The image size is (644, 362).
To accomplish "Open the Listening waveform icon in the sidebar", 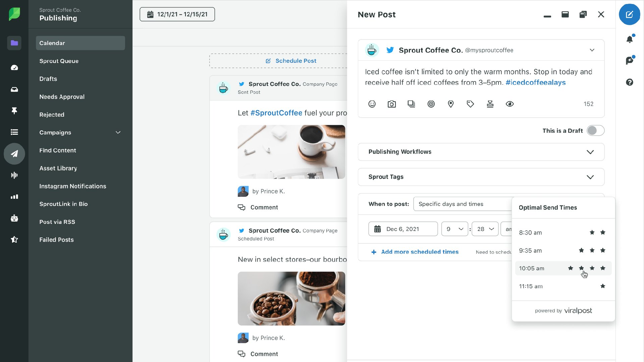I will pyautogui.click(x=14, y=175).
